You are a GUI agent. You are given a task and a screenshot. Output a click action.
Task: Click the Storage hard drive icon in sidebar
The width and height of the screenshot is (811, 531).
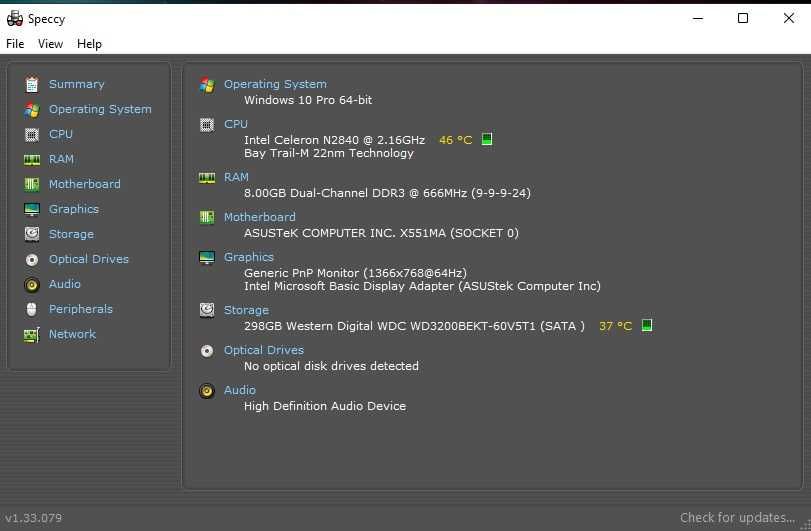(32, 234)
